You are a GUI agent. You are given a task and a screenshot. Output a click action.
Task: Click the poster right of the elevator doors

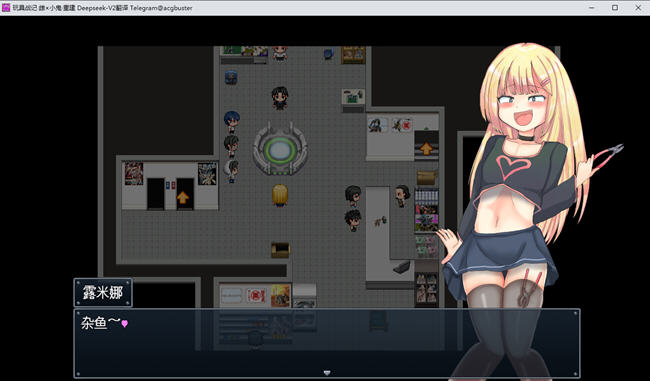point(207,173)
